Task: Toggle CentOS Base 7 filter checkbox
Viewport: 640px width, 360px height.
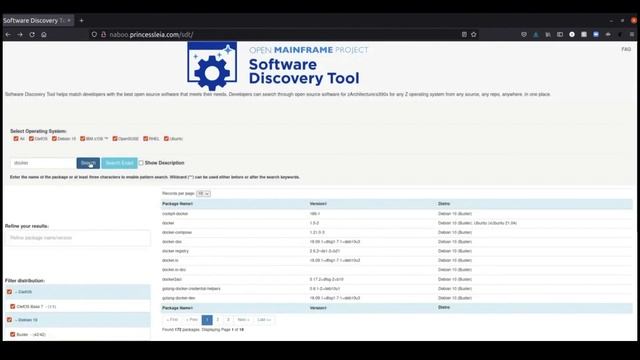Action: [x=13, y=306]
